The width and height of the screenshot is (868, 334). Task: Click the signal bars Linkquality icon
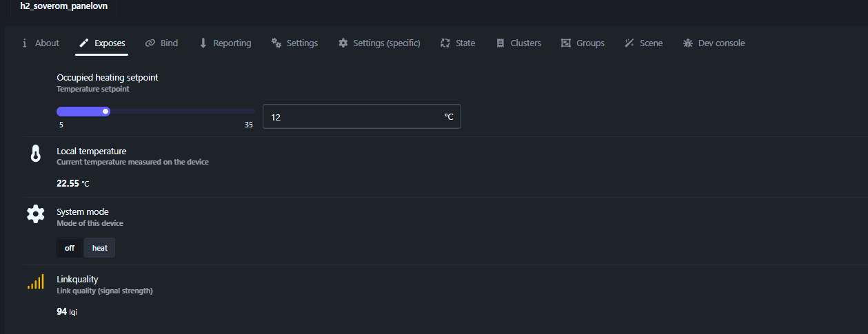click(x=35, y=282)
